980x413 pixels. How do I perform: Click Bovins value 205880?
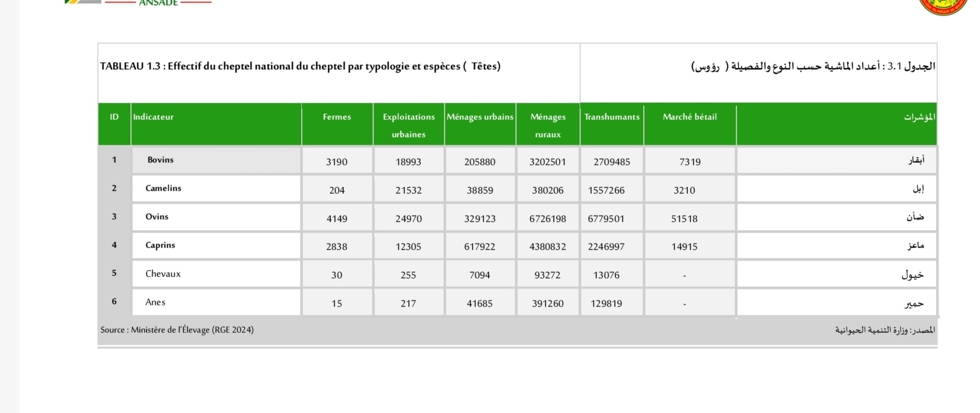[480, 162]
